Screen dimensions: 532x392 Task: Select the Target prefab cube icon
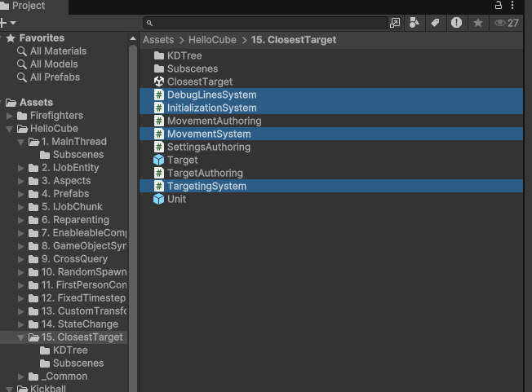coord(159,160)
